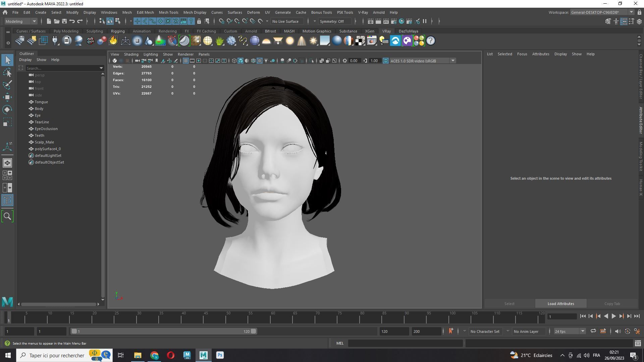
Task: Open the No Anim Layer dropdown
Action: coord(529,331)
